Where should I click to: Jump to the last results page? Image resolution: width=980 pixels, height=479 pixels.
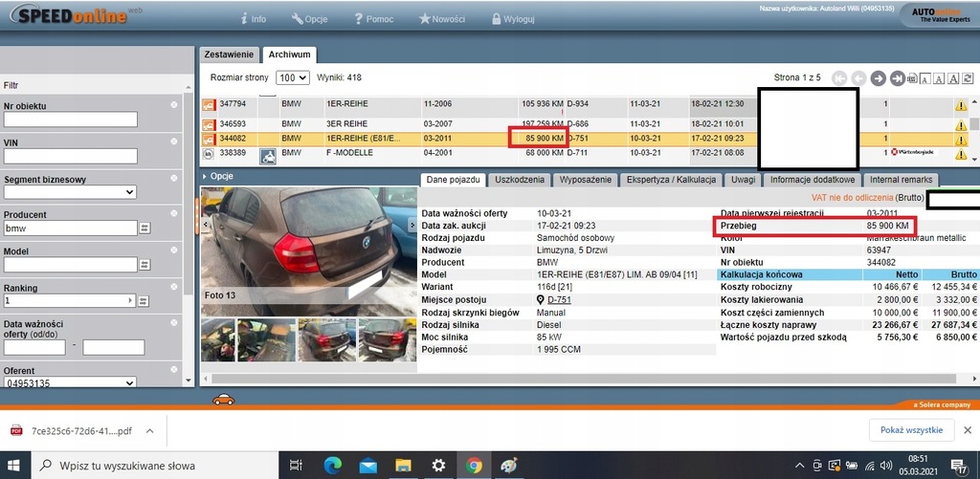[897, 78]
